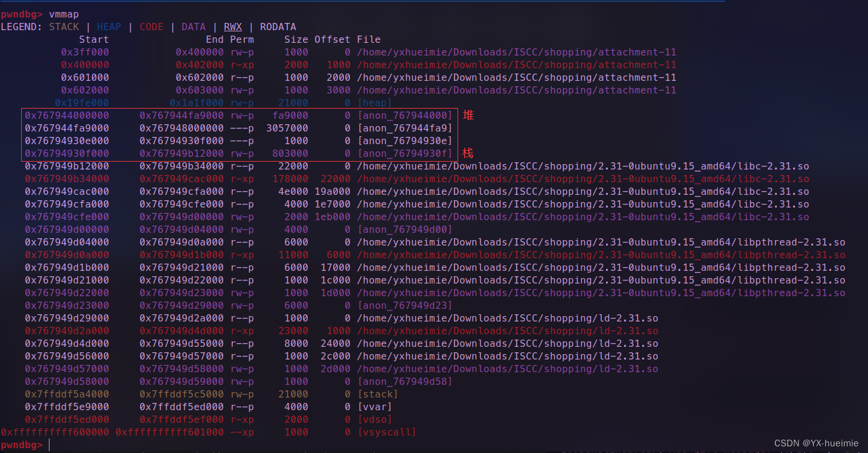Select ld-2.31.so size value 23000

[x=293, y=331]
